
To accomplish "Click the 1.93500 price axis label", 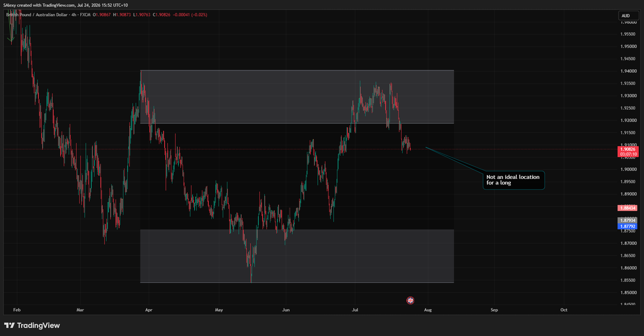I will click(627, 84).
